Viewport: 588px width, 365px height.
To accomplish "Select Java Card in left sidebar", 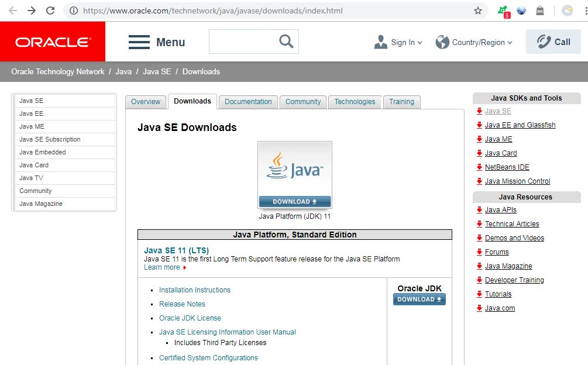I will tap(64, 166).
